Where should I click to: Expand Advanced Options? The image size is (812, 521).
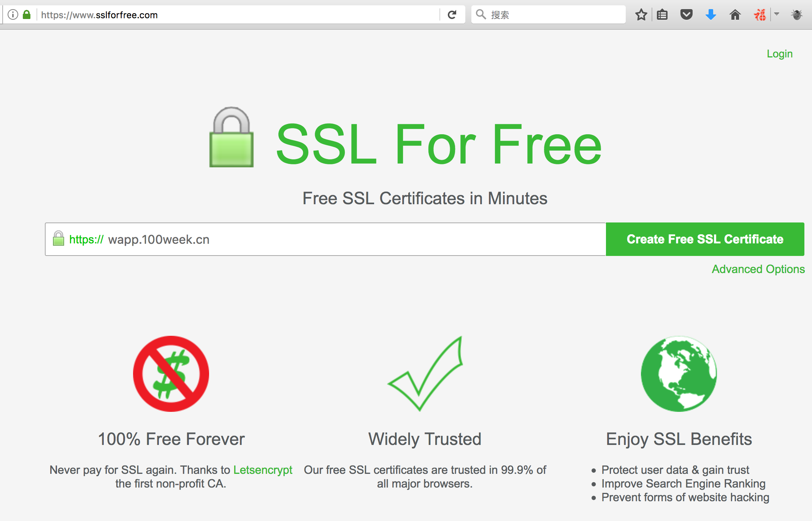758,269
